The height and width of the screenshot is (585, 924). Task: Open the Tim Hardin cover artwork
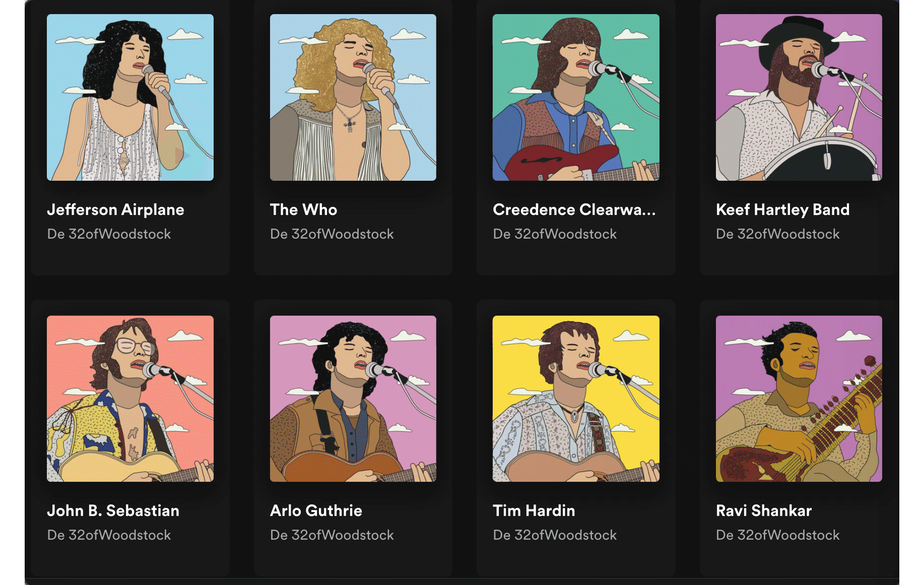(x=576, y=398)
